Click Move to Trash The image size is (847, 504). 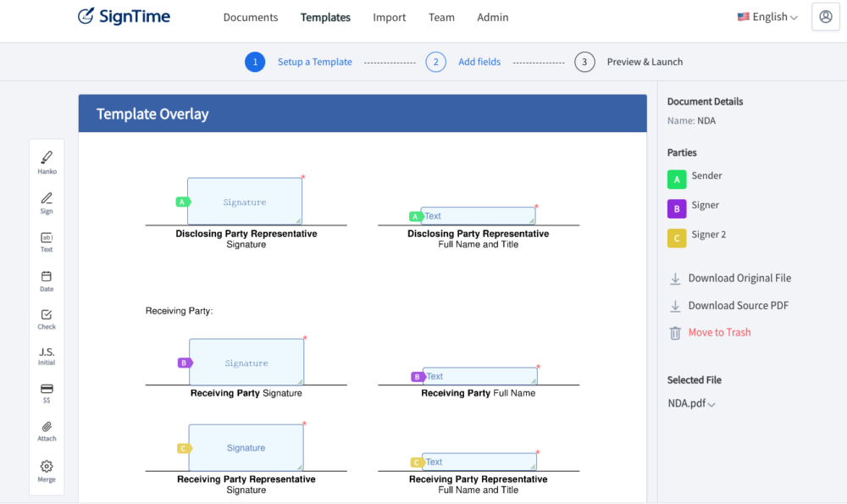point(718,332)
